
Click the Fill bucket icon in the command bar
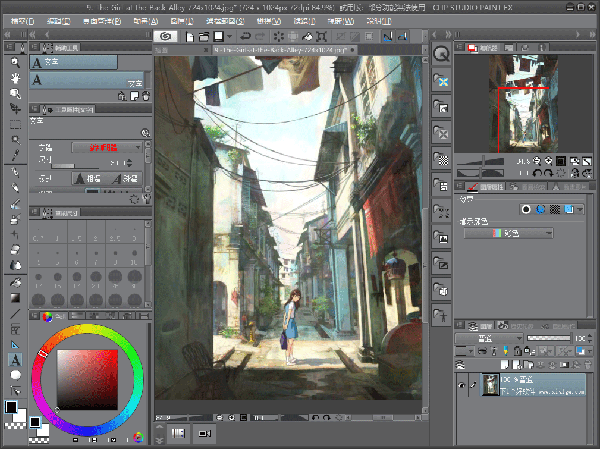[x=307, y=37]
